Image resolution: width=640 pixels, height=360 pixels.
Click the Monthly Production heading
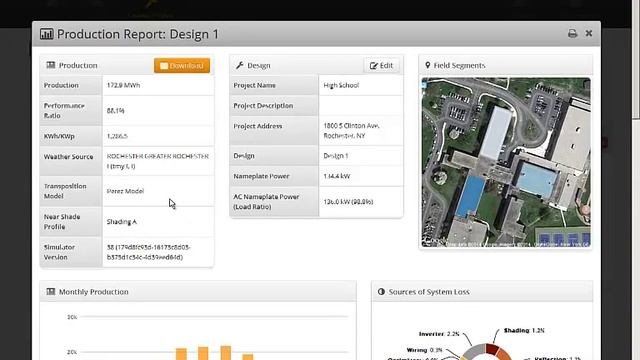tap(93, 292)
